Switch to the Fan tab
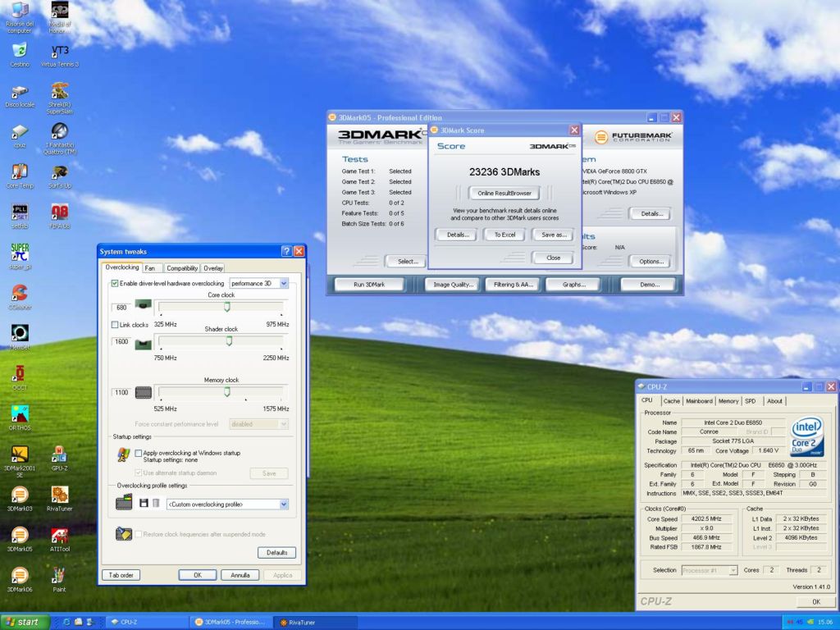Screen dimensions: 840x630 (150, 268)
